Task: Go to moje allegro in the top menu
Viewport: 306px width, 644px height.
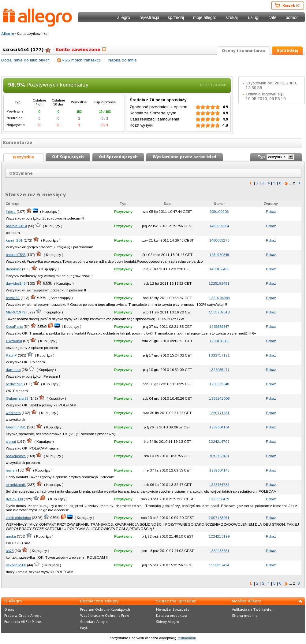Action: tap(205, 17)
